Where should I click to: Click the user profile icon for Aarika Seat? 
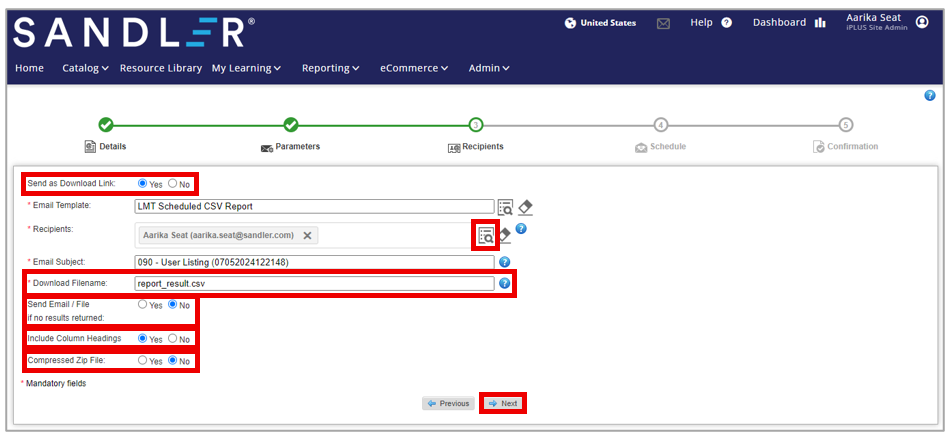[x=922, y=22]
